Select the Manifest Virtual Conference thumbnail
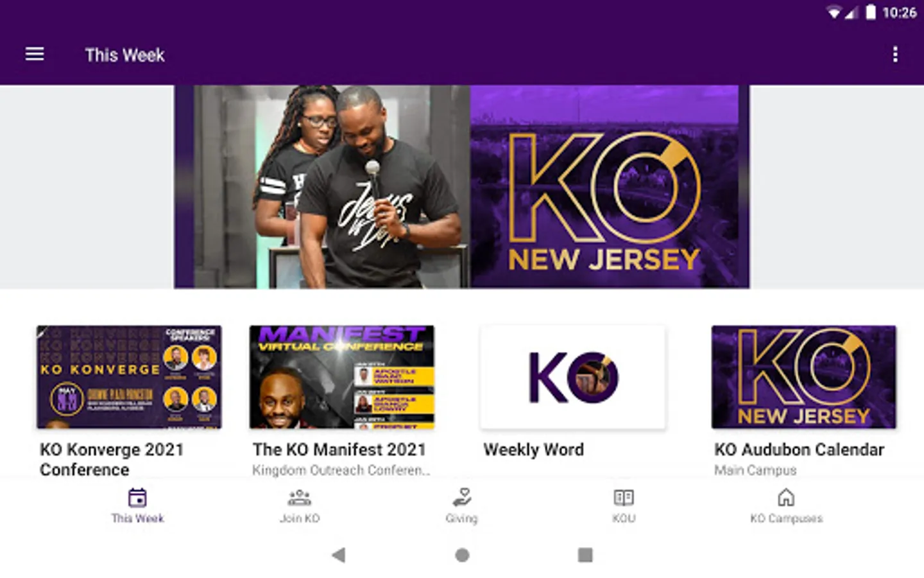Screen dimensions: 924x578 coord(342,377)
